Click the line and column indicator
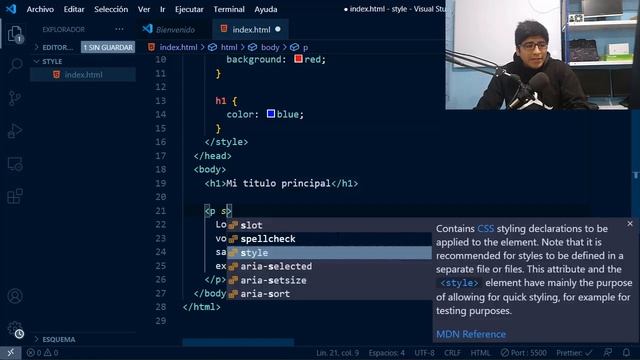 coord(338,353)
